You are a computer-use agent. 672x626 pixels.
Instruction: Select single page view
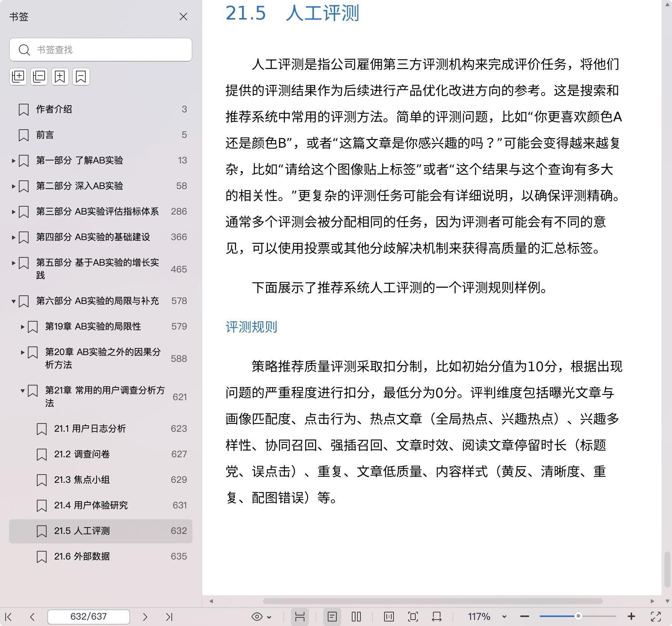pyautogui.click(x=332, y=617)
